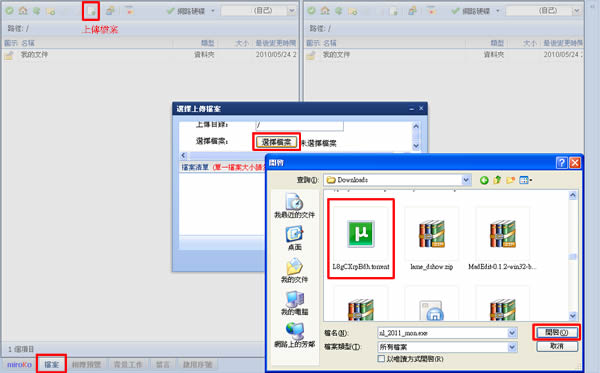Click the share/users icon in the right pane toolbar

[412, 11]
